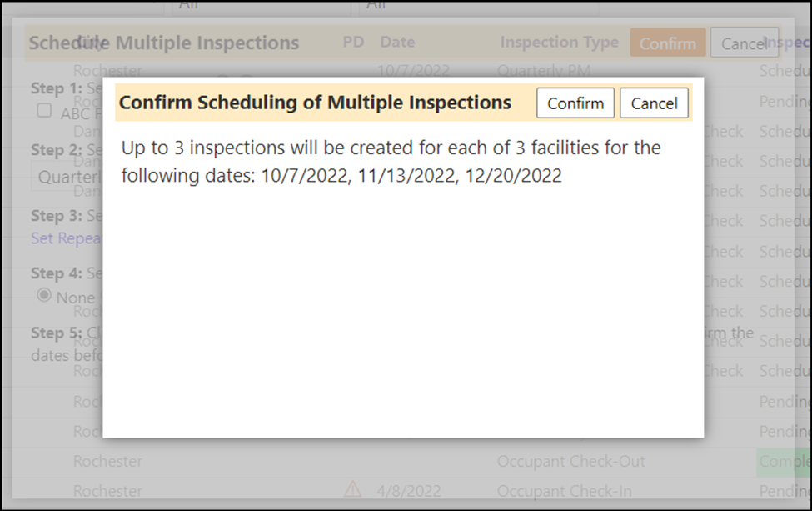This screenshot has width=812, height=511.
Task: Open the Set Repeat link
Action: [66, 238]
